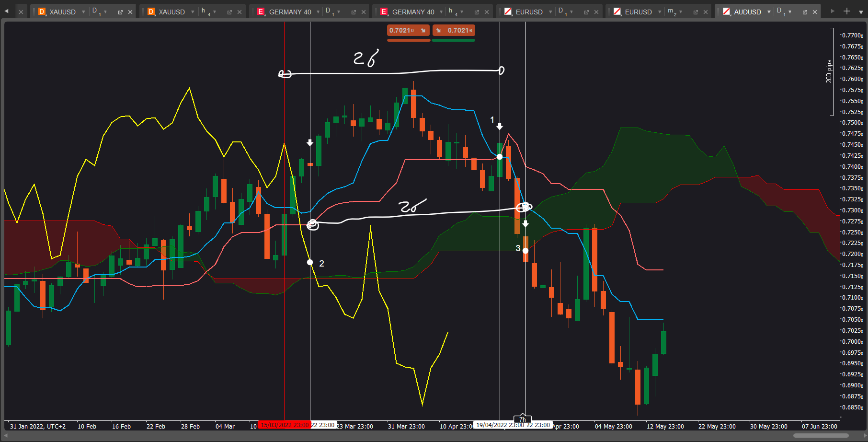Close the XAUUSD h4 chart tab
This screenshot has height=442, width=868.
click(240, 12)
